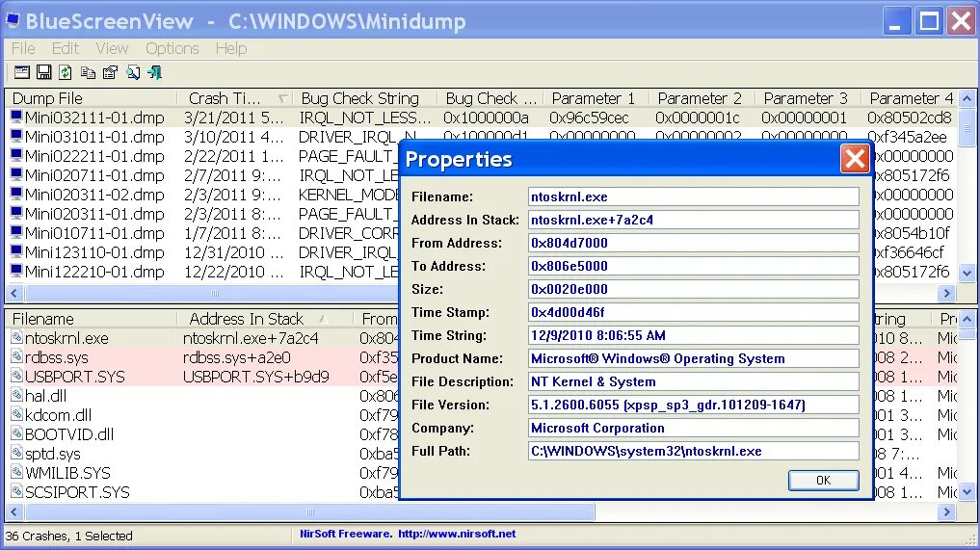980x550 pixels.
Task: Click the Copy Selected Items toolbar icon
Action: pos(88,72)
